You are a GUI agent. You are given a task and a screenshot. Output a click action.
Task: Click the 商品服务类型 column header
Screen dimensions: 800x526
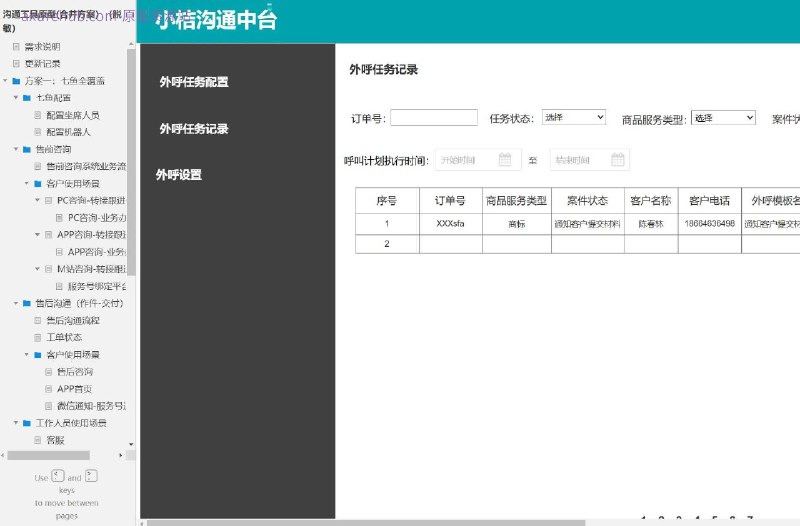516,201
